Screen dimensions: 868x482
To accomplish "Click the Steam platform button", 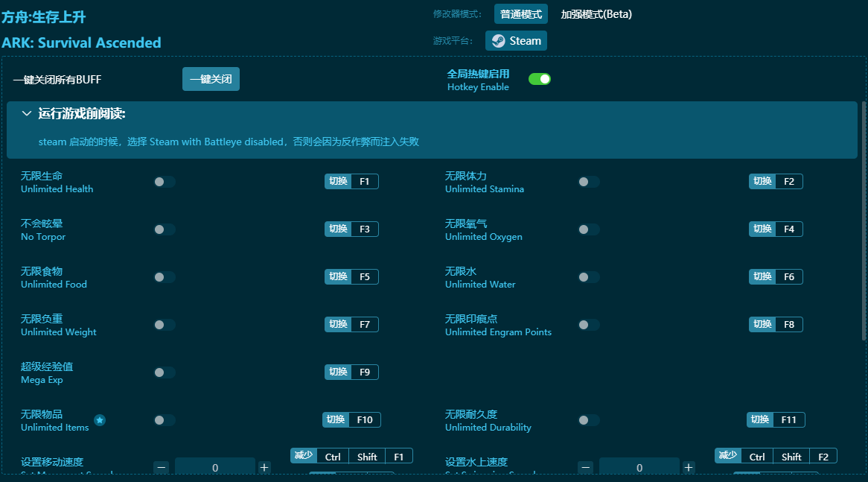I will [x=516, y=41].
